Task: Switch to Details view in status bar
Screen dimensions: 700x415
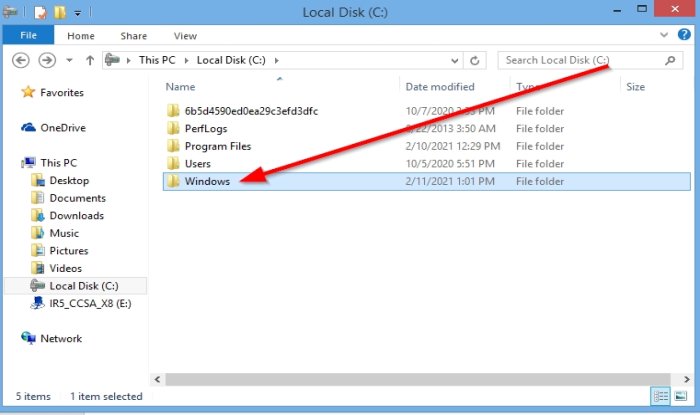Action: 661,396
